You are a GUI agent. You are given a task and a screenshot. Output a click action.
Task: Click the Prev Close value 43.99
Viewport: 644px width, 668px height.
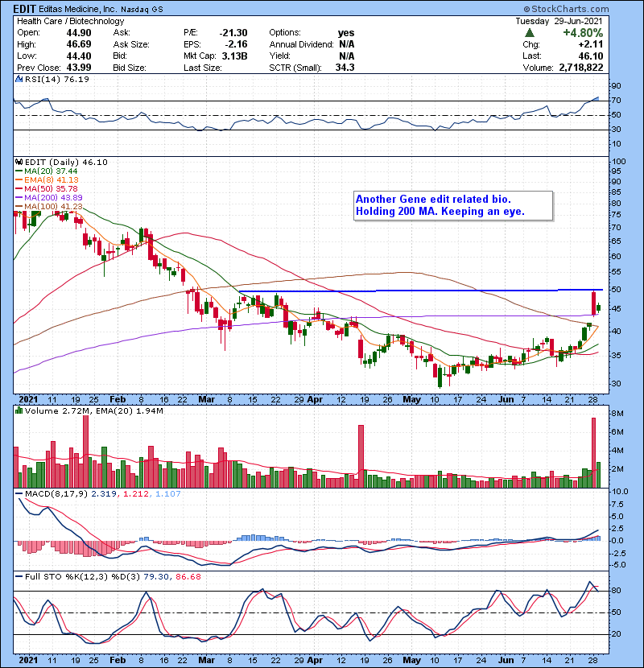pos(79,68)
